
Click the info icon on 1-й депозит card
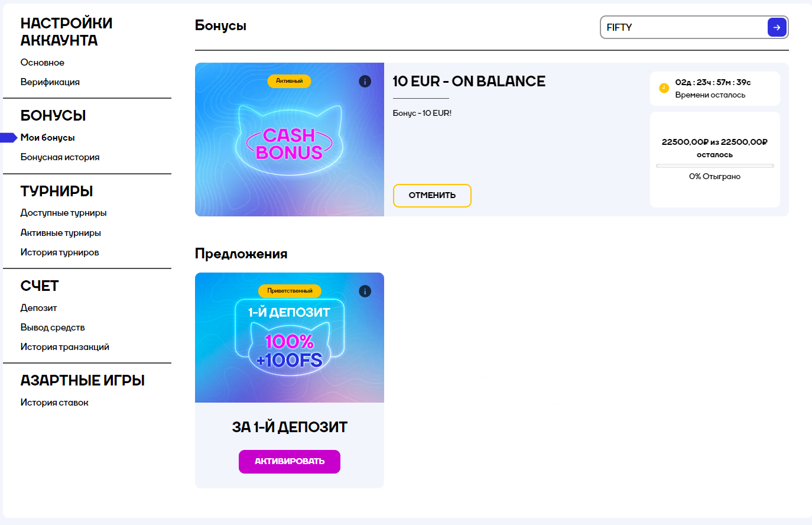pos(365,291)
